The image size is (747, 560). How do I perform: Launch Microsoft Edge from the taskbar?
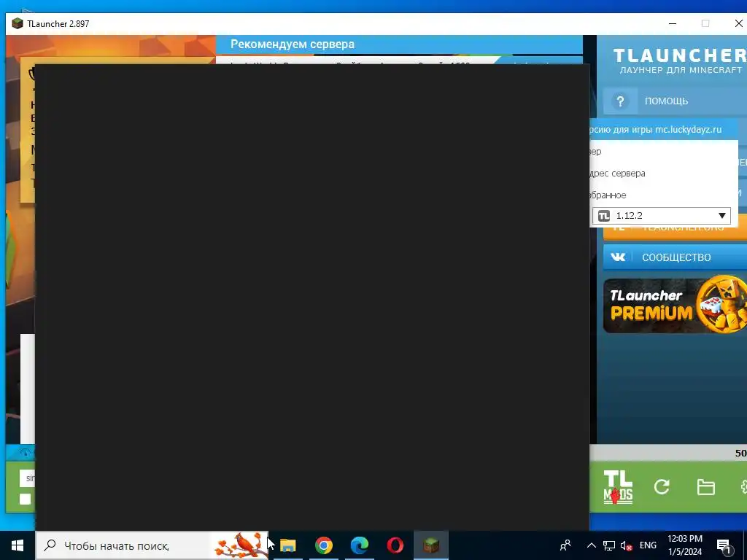360,545
